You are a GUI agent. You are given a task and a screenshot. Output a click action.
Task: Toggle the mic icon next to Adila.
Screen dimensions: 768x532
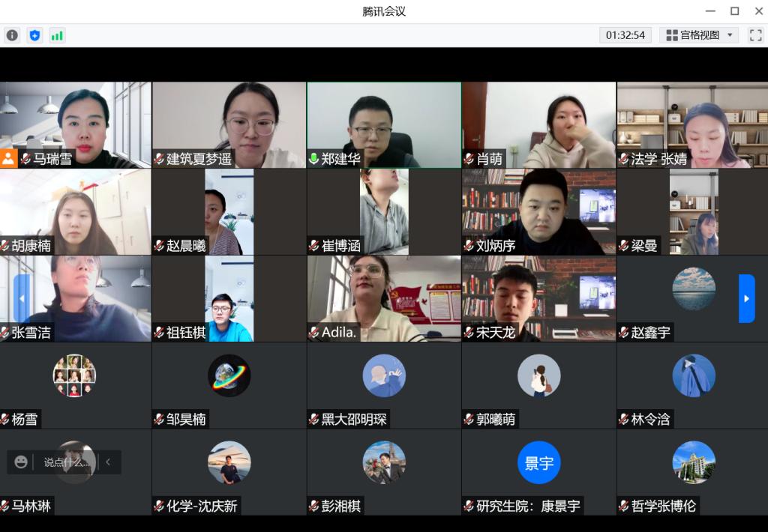(313, 333)
